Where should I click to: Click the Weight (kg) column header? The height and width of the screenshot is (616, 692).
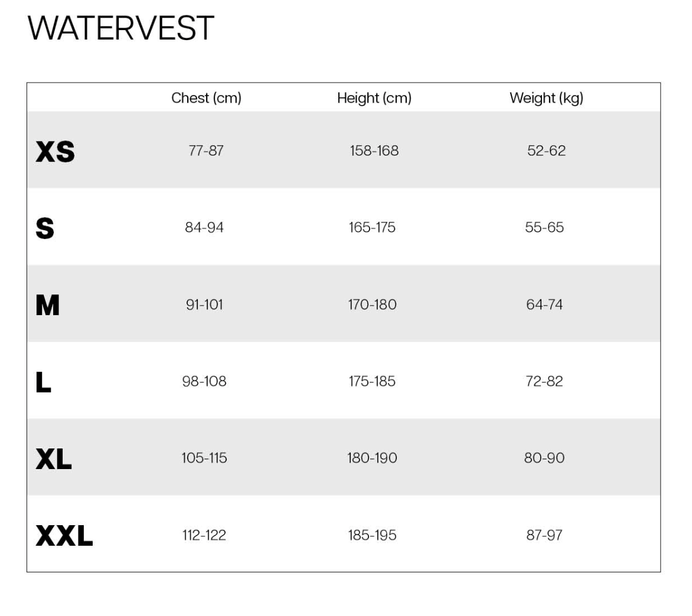[546, 98]
